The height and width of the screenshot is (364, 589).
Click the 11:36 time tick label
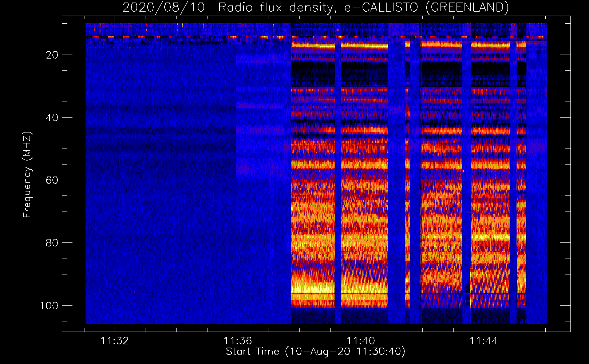[x=238, y=341]
